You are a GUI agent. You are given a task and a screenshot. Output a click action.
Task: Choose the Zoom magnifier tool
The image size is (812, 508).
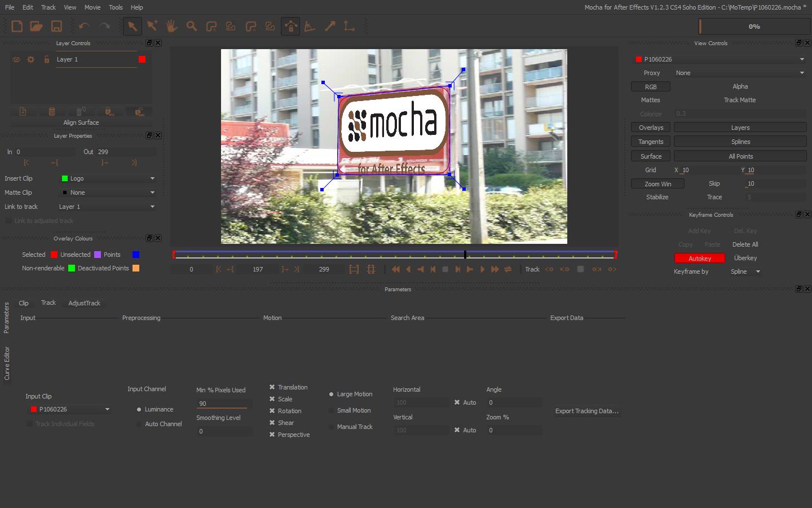pos(192,26)
